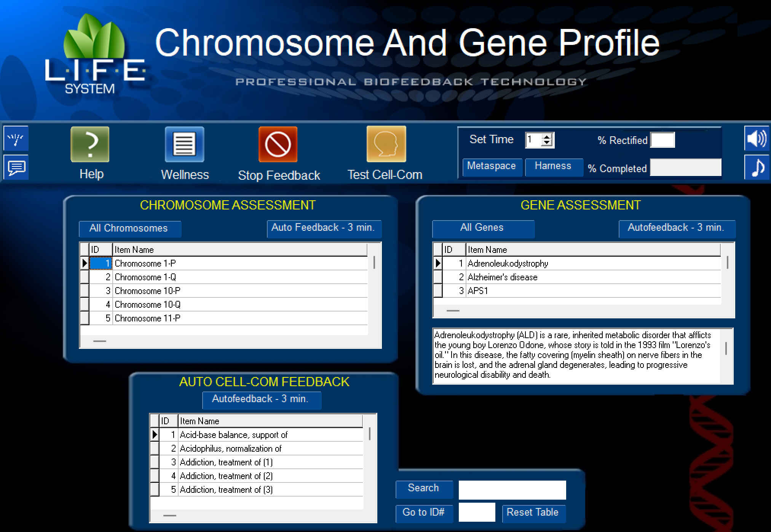Screen dimensions: 771x532
Task: Start Autofeedback under Auto Cell-Com Feedback
Action: pos(261,399)
